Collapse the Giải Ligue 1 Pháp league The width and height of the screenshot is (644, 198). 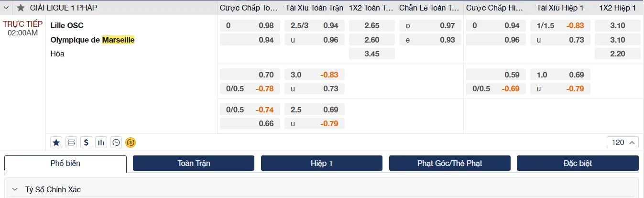coord(7,8)
